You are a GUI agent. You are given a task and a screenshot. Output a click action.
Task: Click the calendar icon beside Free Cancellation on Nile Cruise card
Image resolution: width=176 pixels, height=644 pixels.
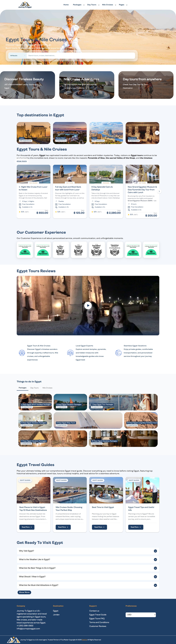click(x=20, y=204)
